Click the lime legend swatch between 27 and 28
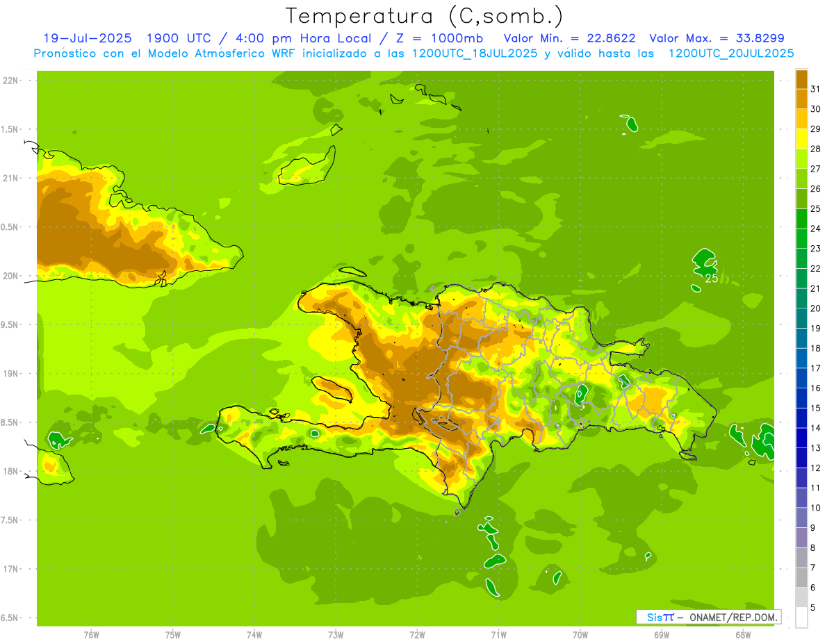Viewport: 834px width, 644px height. pyautogui.click(x=801, y=159)
